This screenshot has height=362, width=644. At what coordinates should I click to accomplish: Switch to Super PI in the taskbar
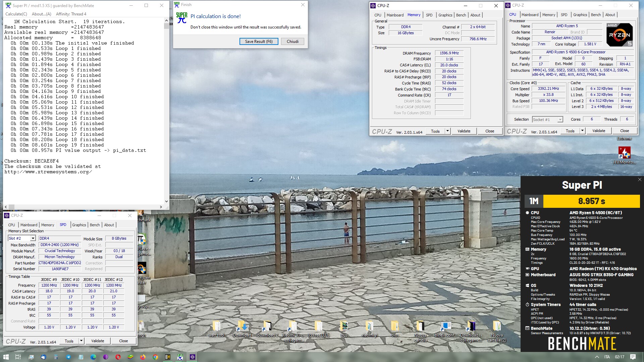(180, 357)
